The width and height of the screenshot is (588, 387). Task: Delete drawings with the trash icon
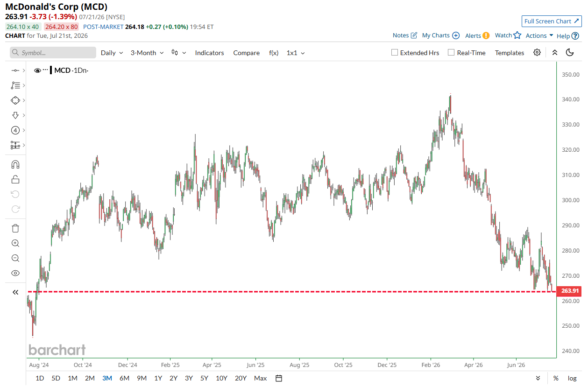click(x=15, y=228)
